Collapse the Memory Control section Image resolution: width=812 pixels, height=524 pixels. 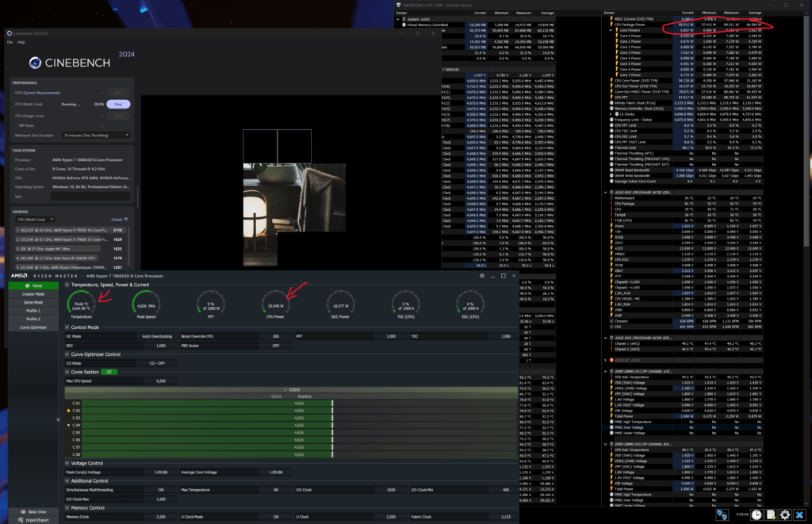(67, 508)
